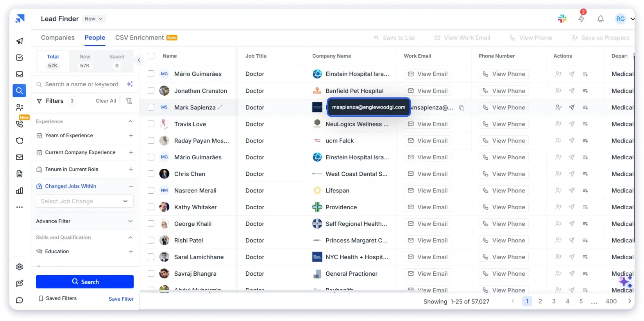Check the box for Chris Chen
644x321 pixels.
[x=151, y=174]
